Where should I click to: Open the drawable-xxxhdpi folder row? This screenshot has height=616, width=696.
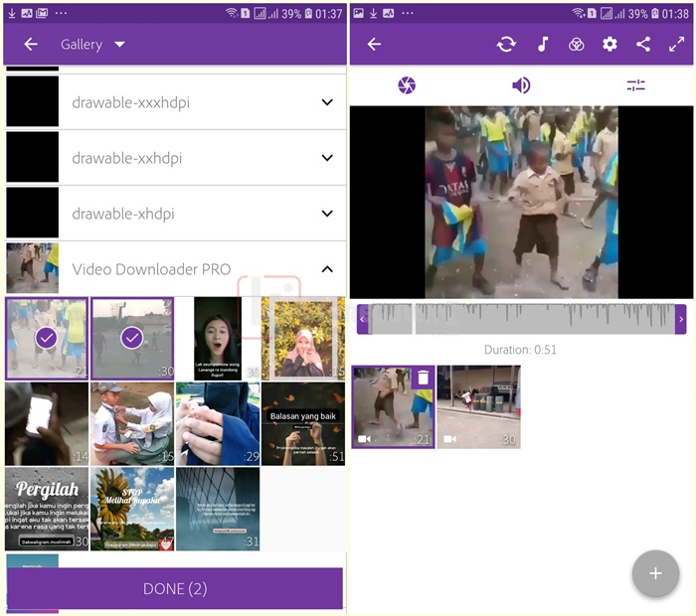pos(176,102)
